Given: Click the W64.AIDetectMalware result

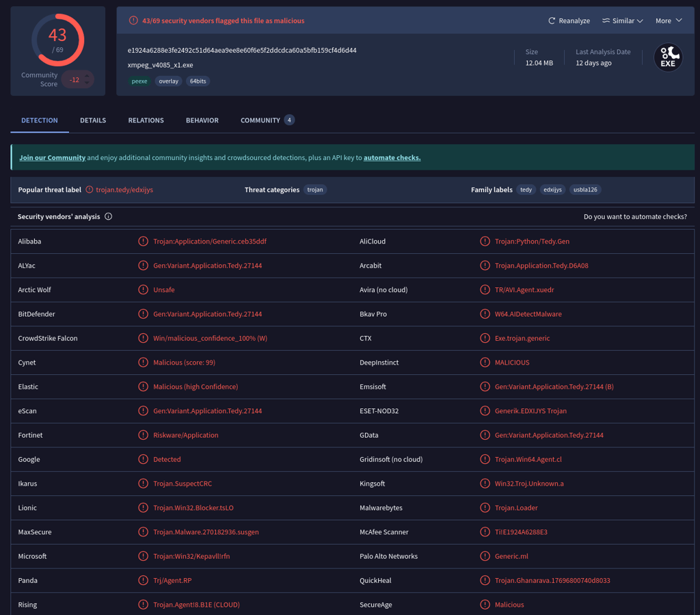Looking at the screenshot, I should click(528, 314).
